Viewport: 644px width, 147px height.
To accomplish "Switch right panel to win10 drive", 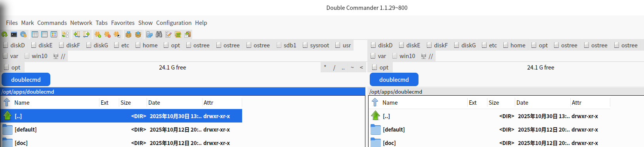I will click(404, 56).
